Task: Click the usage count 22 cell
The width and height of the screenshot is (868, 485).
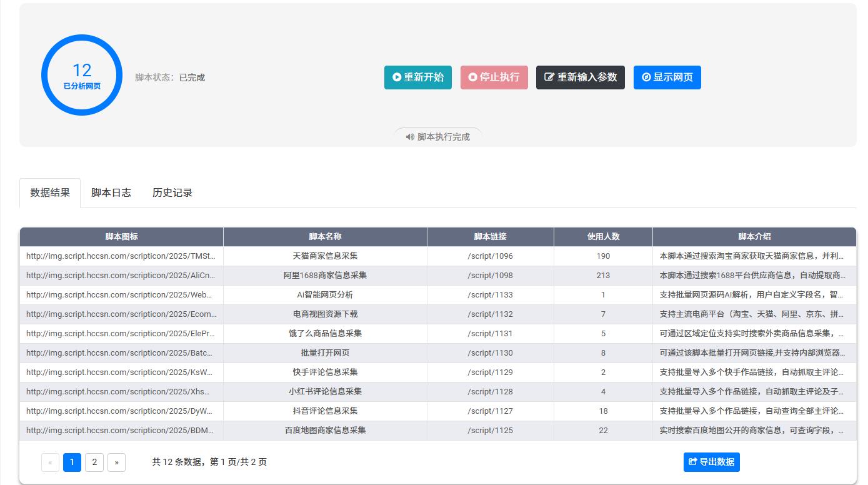Action: pos(603,431)
